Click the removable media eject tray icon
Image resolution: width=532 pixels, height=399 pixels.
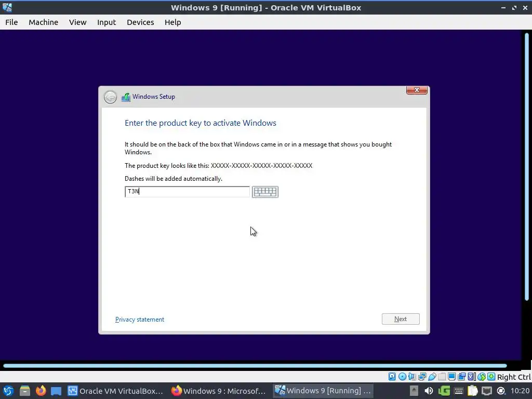click(x=414, y=391)
